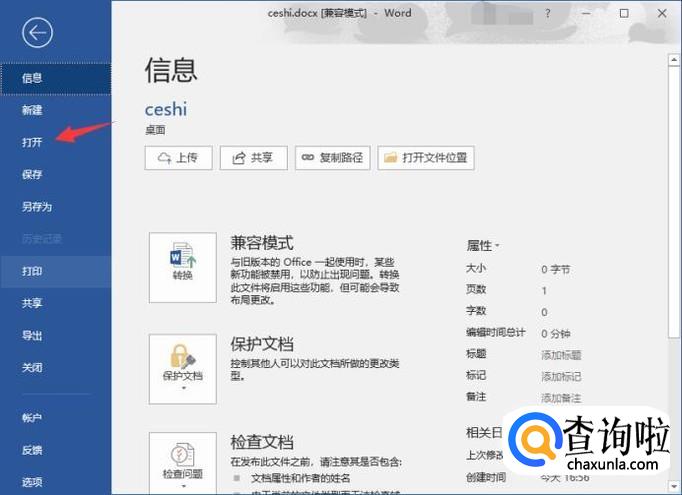Viewport: 682px width, 495px height.
Task: Click the 桌面 location text
Action: (155, 130)
